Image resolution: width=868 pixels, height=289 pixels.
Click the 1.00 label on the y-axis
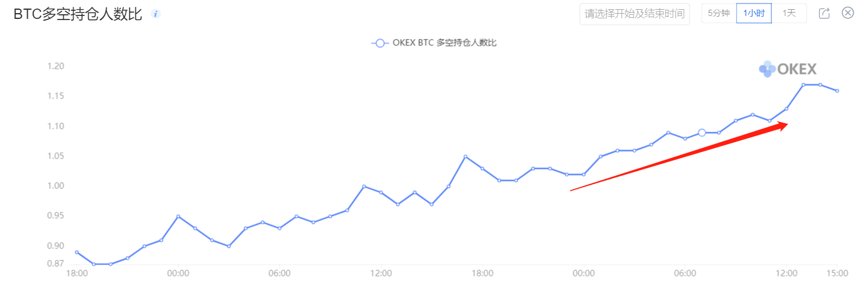pos(55,185)
